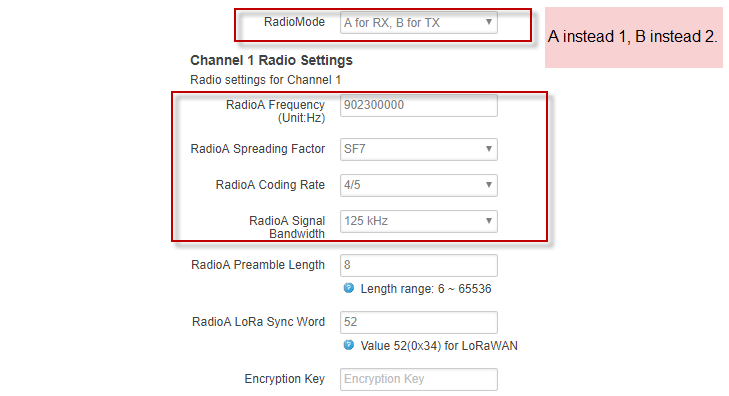
Task: Open the RadioA Signal Bandwidth dropdown
Action: pyautogui.click(x=418, y=221)
